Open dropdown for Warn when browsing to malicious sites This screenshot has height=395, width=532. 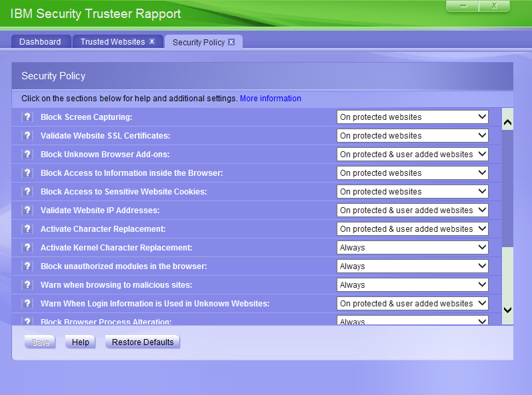tap(413, 285)
